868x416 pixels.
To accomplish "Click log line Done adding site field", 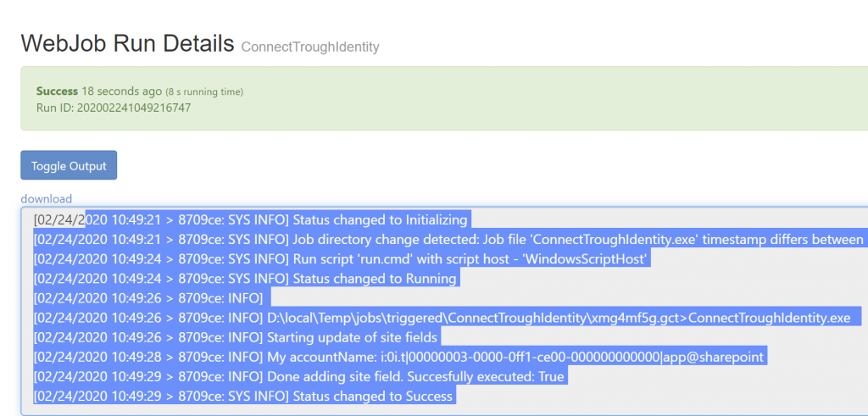I will click(x=299, y=377).
